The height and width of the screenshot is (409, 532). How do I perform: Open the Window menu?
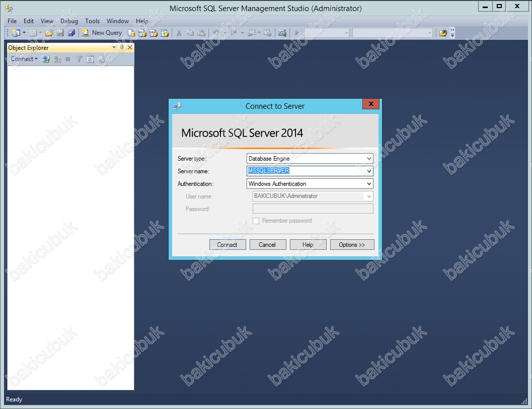pos(118,21)
